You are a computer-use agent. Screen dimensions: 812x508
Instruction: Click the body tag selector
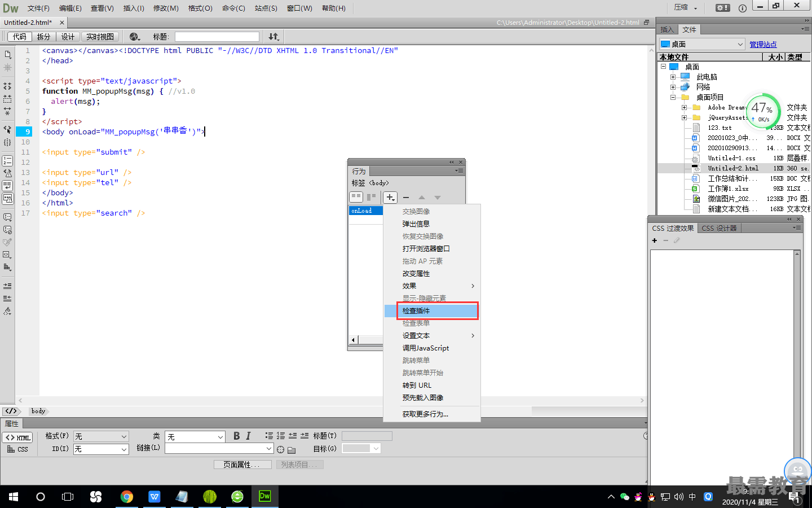point(38,411)
